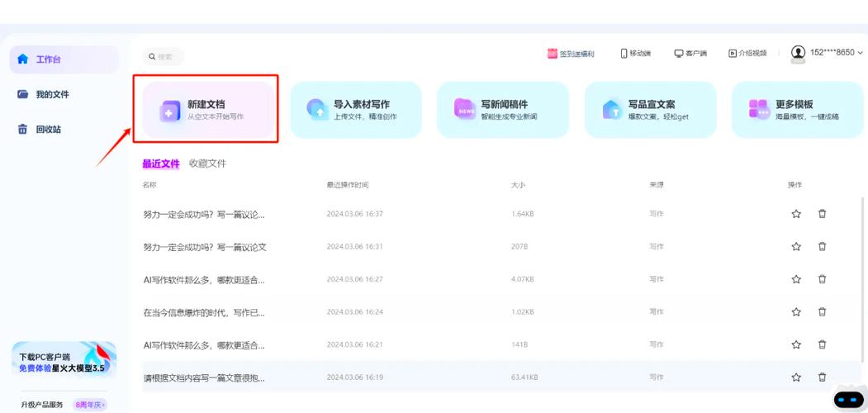Open the robot assistant icon

[849, 397]
